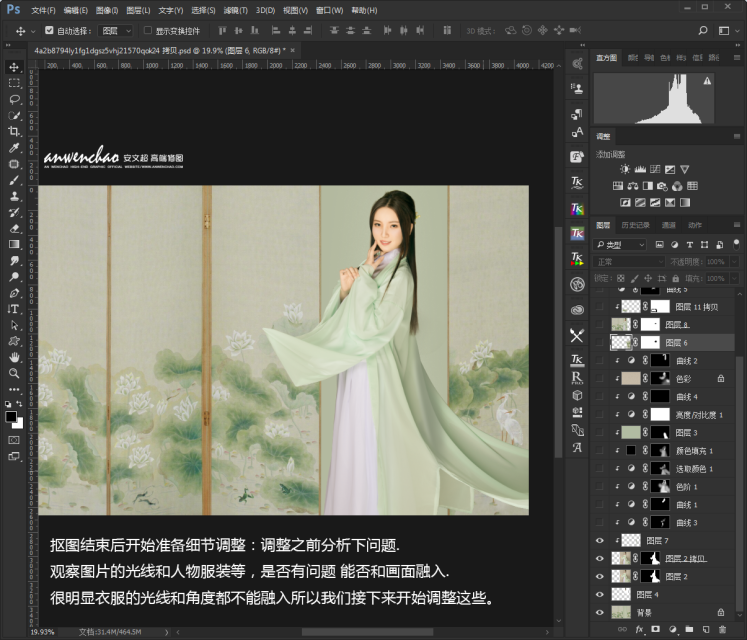Select the Eyedropper tool
The height and width of the screenshot is (640, 747).
point(14,148)
